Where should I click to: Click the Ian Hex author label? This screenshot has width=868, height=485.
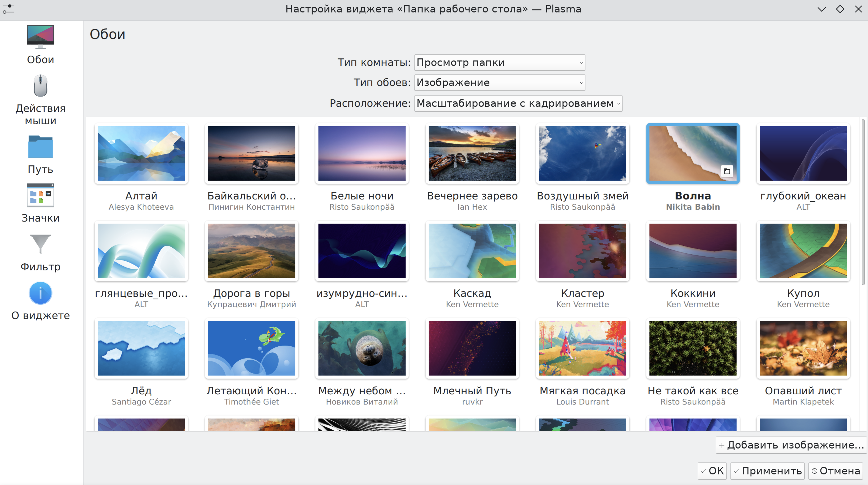pyautogui.click(x=472, y=207)
